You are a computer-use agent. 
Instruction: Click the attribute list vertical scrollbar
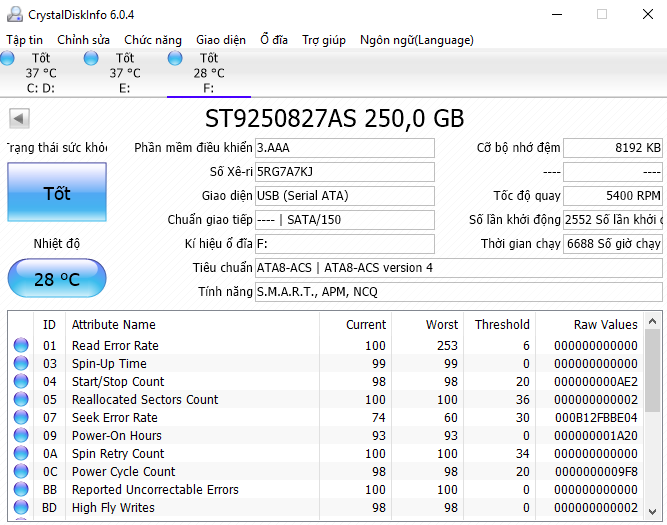[x=652, y=420]
